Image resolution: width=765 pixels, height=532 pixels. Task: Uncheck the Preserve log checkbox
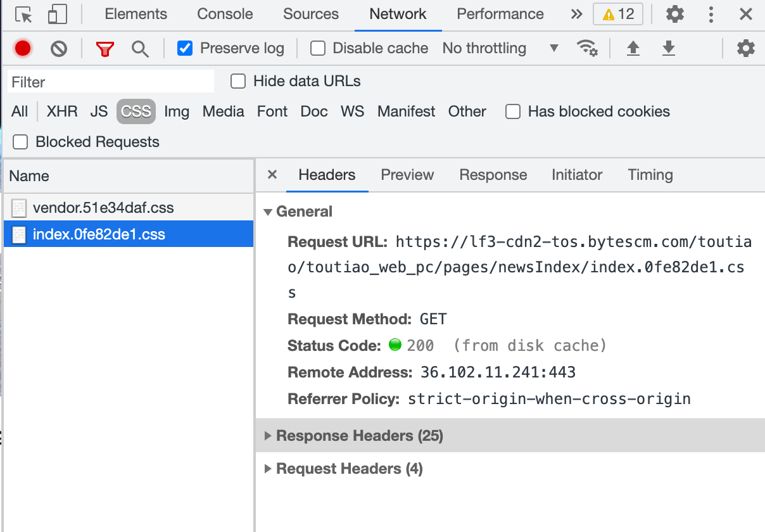point(185,48)
